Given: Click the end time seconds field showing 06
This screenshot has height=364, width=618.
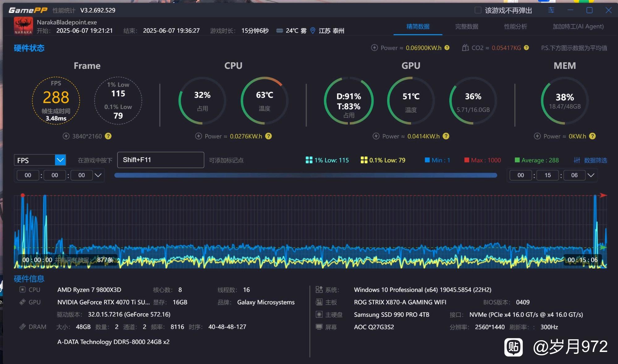Looking at the screenshot, I should 574,175.
